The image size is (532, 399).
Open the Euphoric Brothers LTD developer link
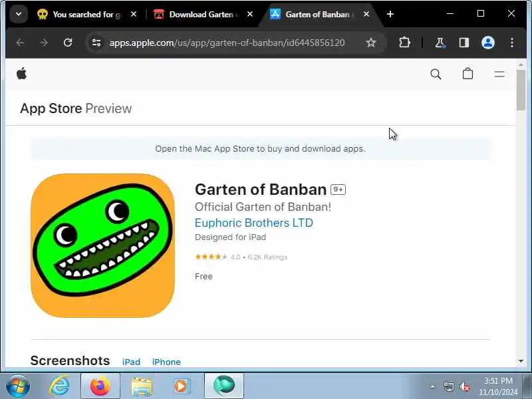coord(254,223)
